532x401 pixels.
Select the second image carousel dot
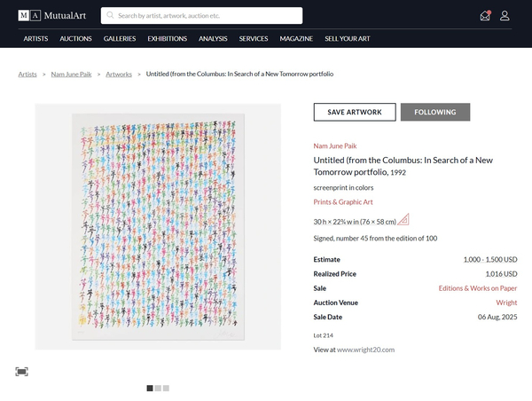click(x=158, y=388)
